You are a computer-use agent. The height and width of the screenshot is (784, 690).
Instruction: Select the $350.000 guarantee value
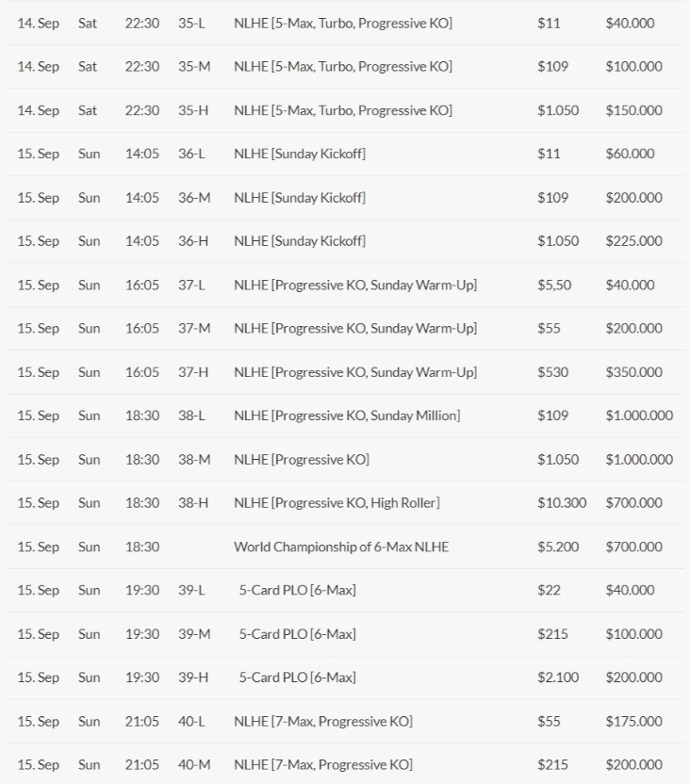pyautogui.click(x=633, y=372)
